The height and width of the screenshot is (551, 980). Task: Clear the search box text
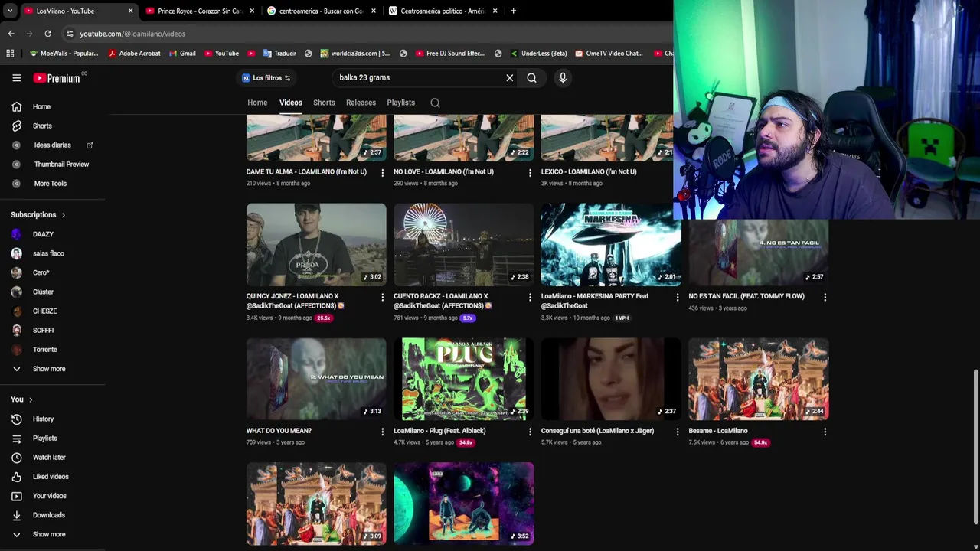(x=509, y=77)
